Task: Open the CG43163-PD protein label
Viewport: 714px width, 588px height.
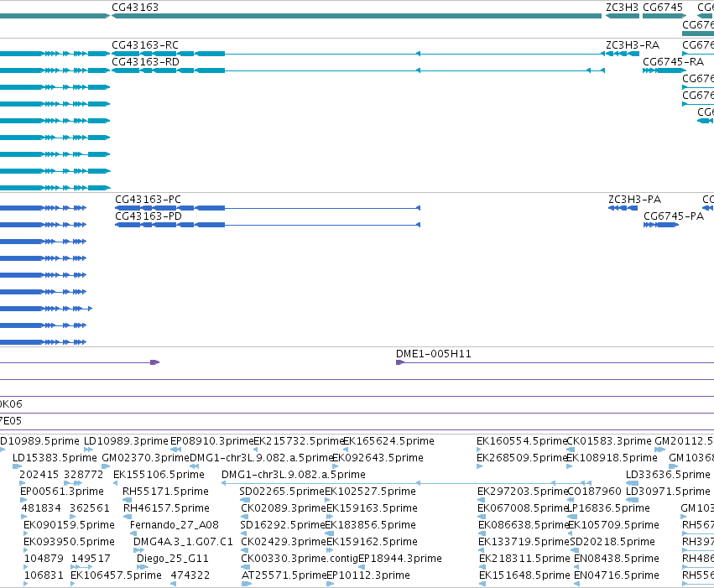Action: click(x=149, y=216)
